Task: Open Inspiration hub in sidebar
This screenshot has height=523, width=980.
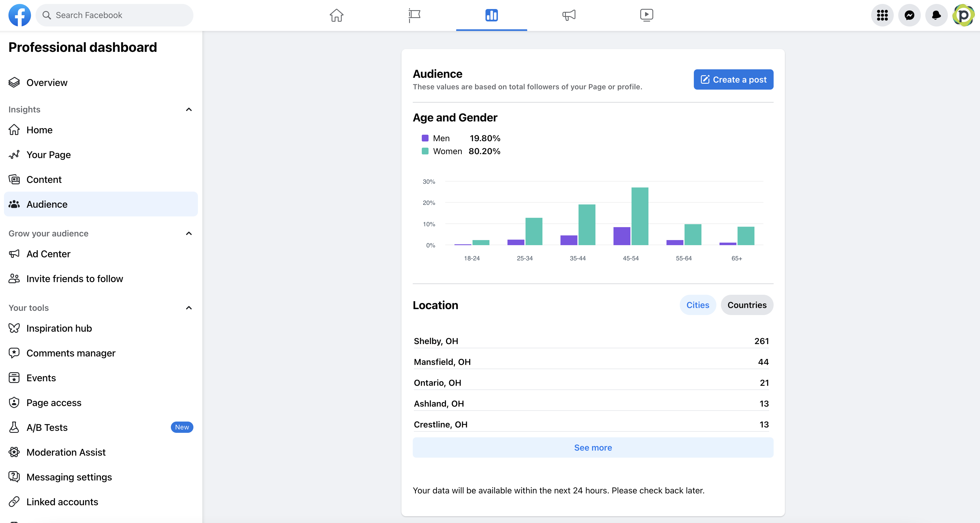Action: [x=59, y=328]
